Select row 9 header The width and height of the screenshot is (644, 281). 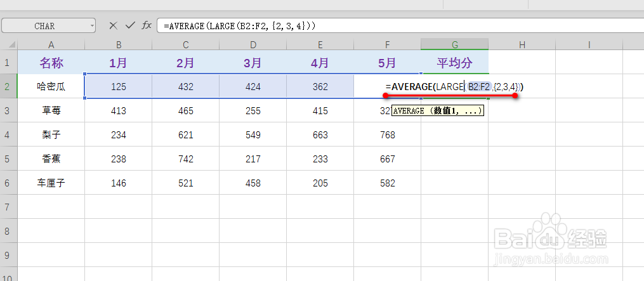(x=9, y=255)
